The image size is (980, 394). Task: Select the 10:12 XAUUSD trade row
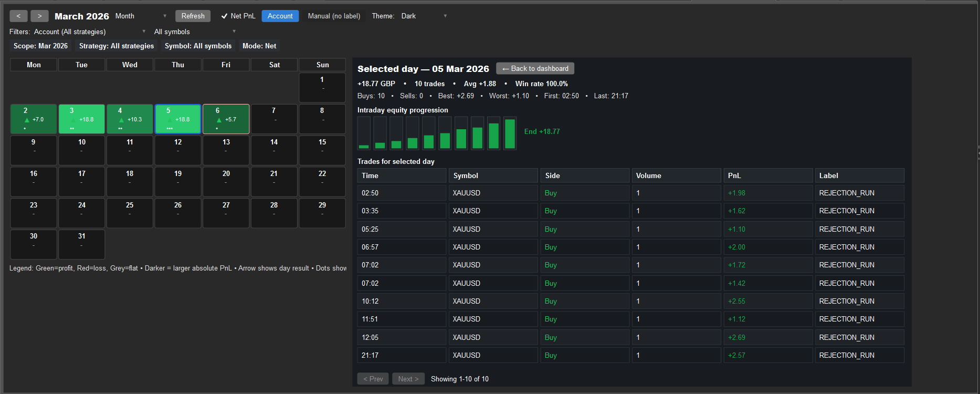coord(630,301)
